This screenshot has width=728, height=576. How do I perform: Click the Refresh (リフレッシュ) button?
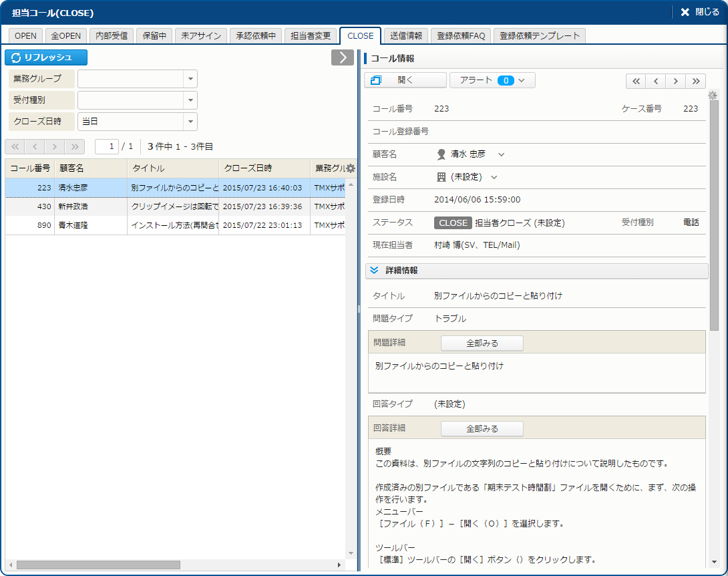coord(46,57)
